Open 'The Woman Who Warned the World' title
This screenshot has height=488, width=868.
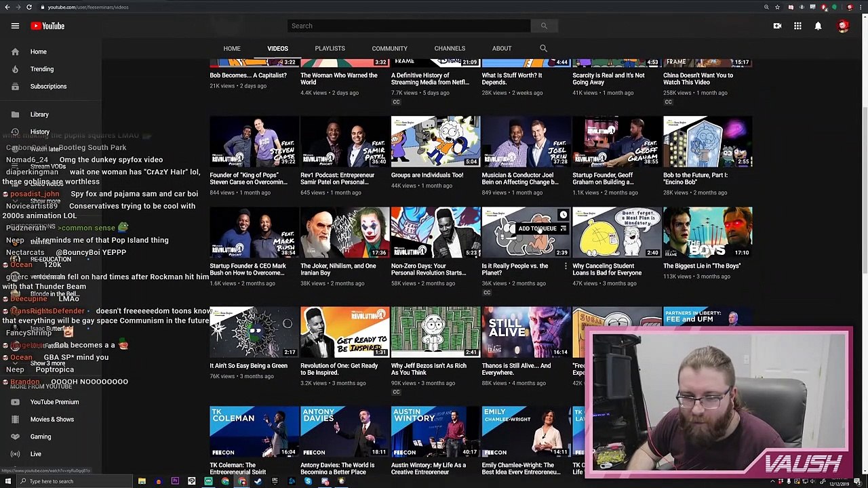339,79
